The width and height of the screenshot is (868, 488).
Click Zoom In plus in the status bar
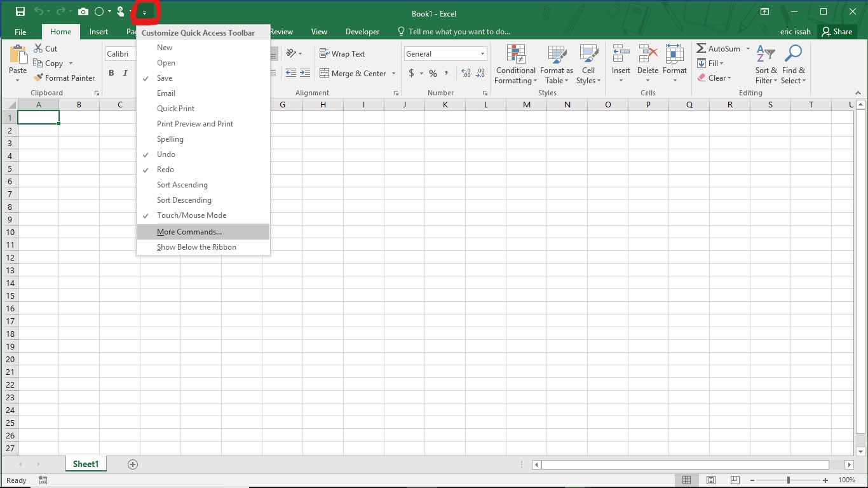tap(825, 480)
